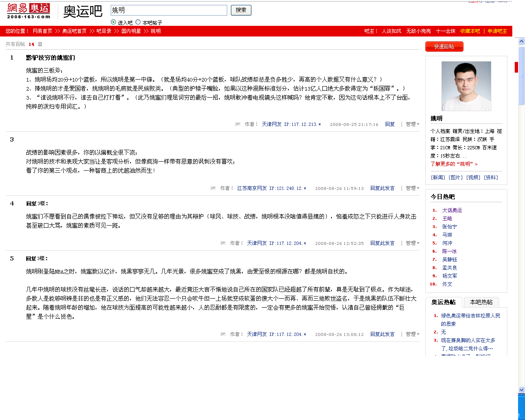Click the IP icon on post 4
The height and width of the screenshot is (420, 525).
click(x=223, y=243)
